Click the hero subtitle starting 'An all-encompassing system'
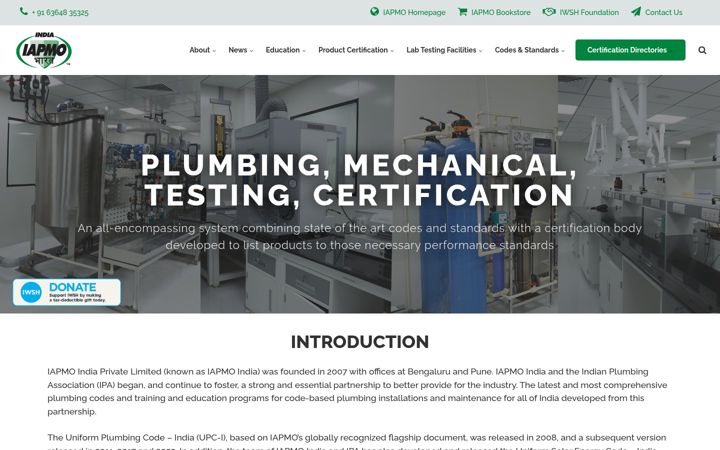The height and width of the screenshot is (450, 720). click(x=360, y=236)
